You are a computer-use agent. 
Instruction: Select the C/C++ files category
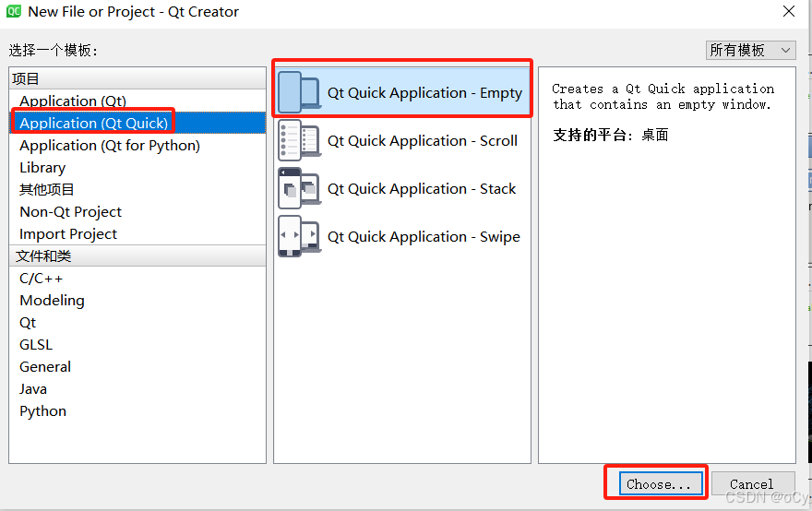click(x=137, y=278)
